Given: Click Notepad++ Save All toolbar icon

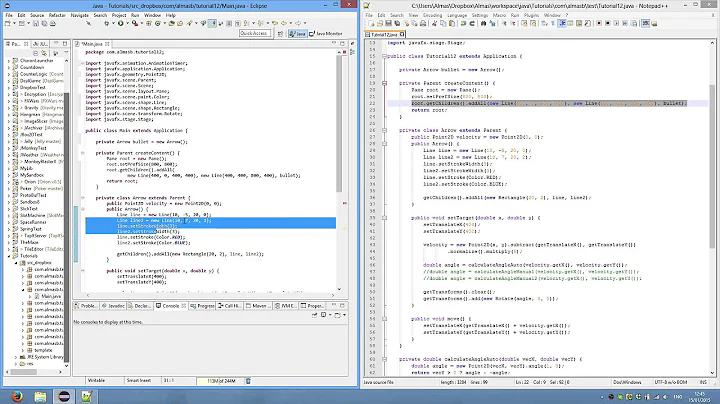Looking at the screenshot, I should [x=397, y=23].
